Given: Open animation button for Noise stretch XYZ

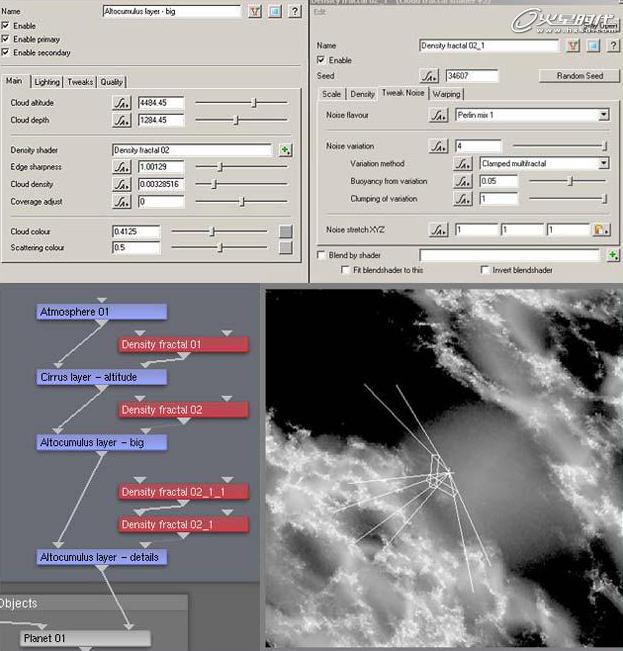Looking at the screenshot, I should click(438, 230).
